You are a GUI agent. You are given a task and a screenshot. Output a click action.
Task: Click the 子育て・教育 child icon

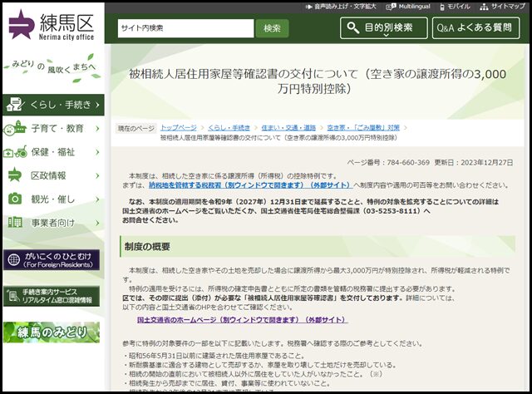(x=15, y=128)
